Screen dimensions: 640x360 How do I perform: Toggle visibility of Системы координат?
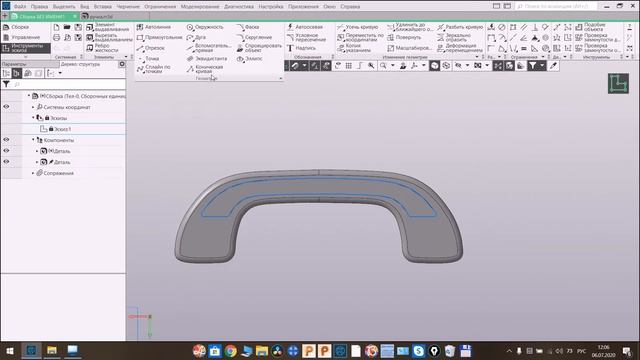click(x=6, y=107)
